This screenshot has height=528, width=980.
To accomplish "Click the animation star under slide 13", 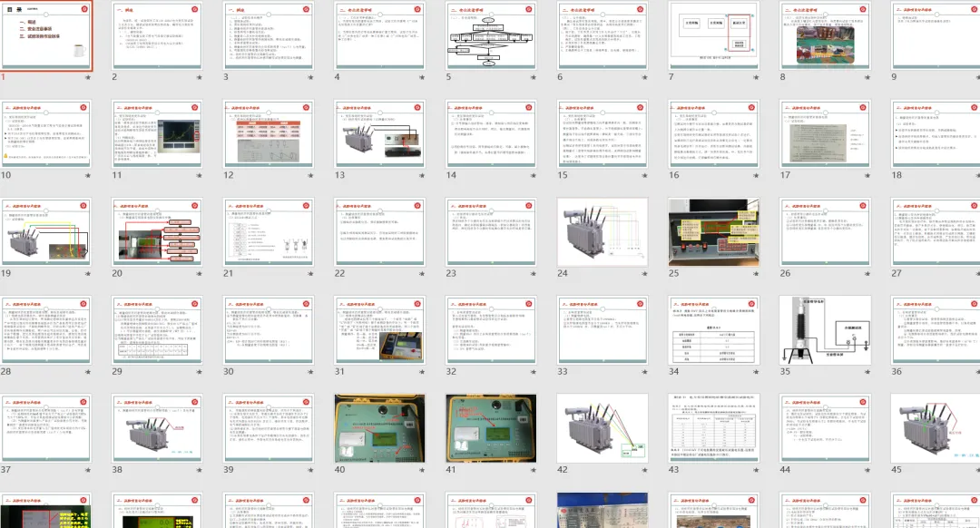I will [422, 176].
